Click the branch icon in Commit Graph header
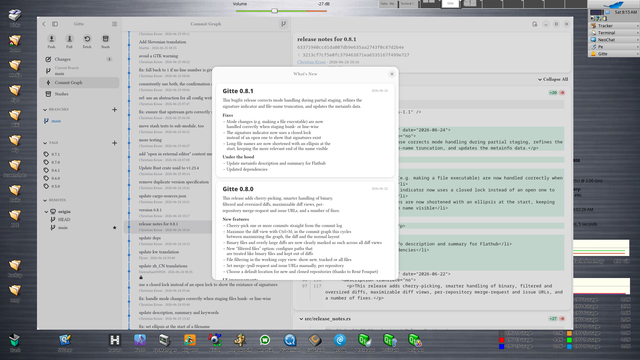This screenshot has height=360, width=640. (283, 24)
